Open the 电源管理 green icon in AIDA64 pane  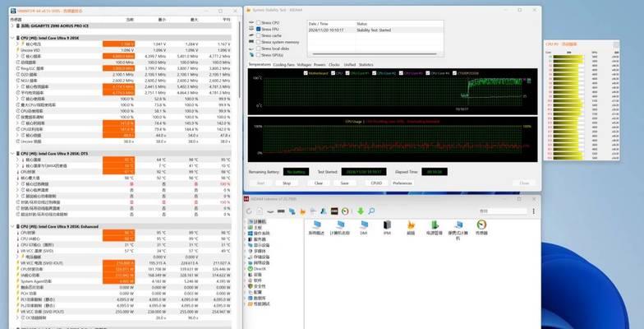click(434, 227)
